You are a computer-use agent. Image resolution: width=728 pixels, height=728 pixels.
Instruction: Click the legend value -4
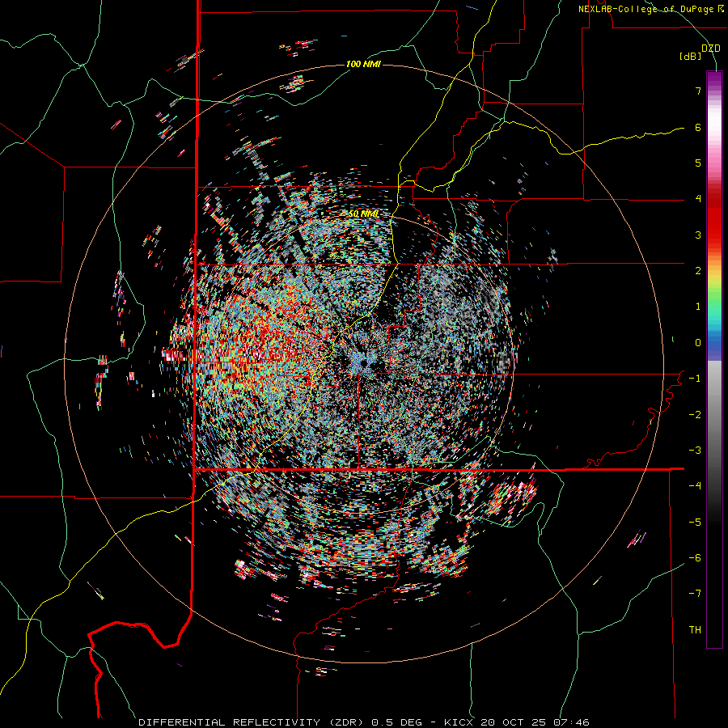695,486
